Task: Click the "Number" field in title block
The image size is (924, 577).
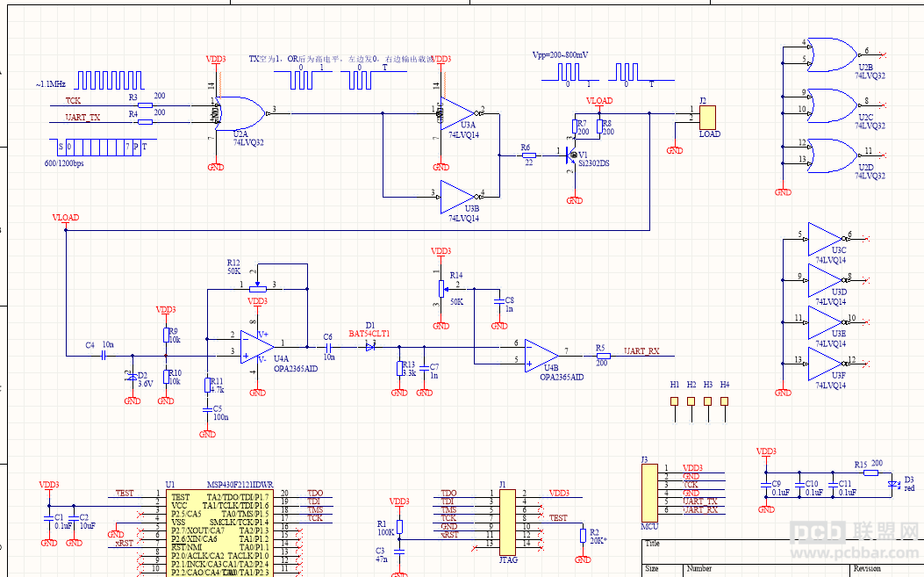Action: tap(699, 568)
